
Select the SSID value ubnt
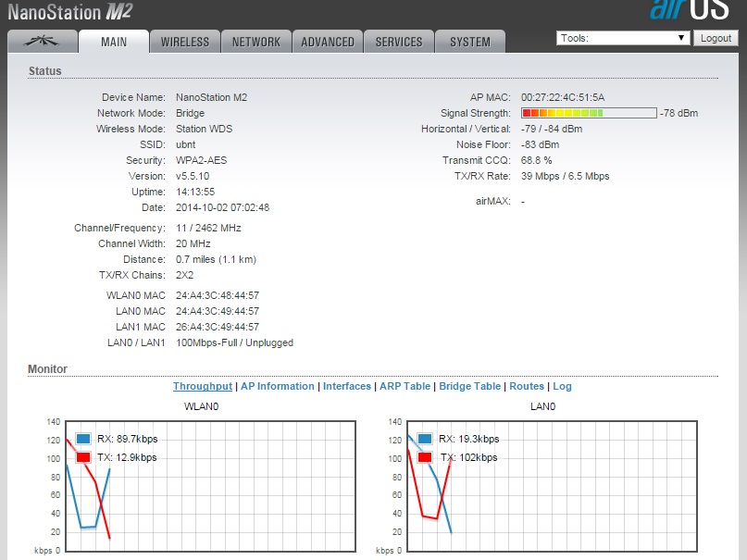(x=185, y=144)
